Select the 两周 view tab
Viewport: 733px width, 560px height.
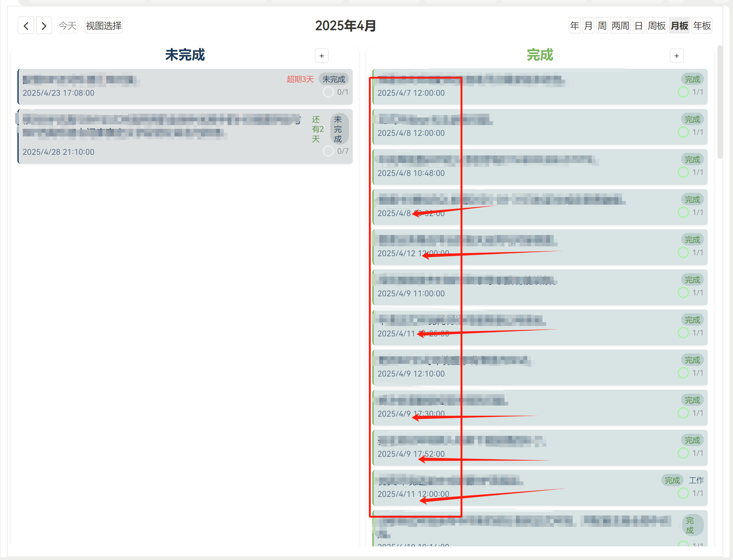pos(620,26)
